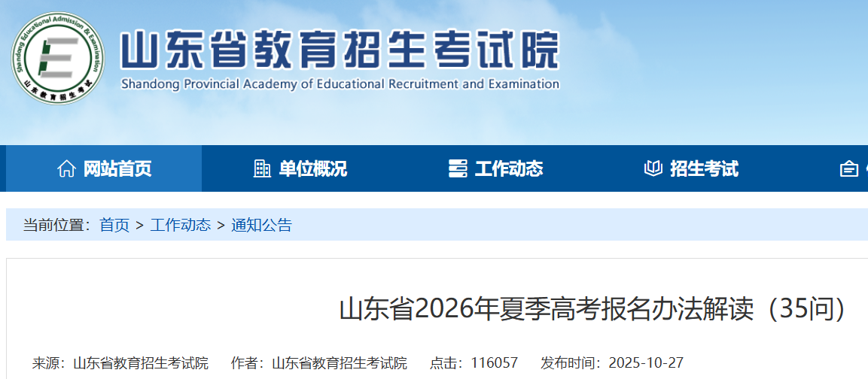Click the cut-off icon at navigation bar's right end

(849, 168)
